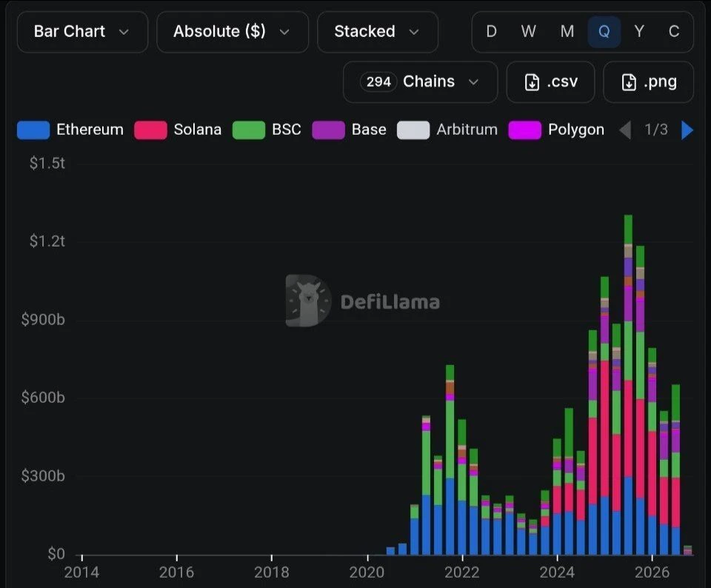Click the Base legend label
This screenshot has width=711, height=588.
[369, 130]
